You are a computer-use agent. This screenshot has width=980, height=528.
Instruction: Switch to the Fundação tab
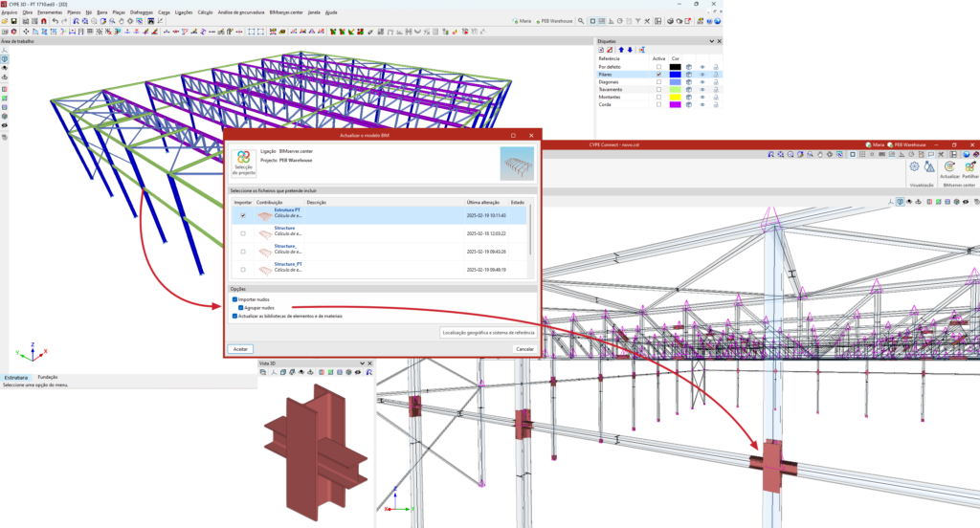(48, 377)
